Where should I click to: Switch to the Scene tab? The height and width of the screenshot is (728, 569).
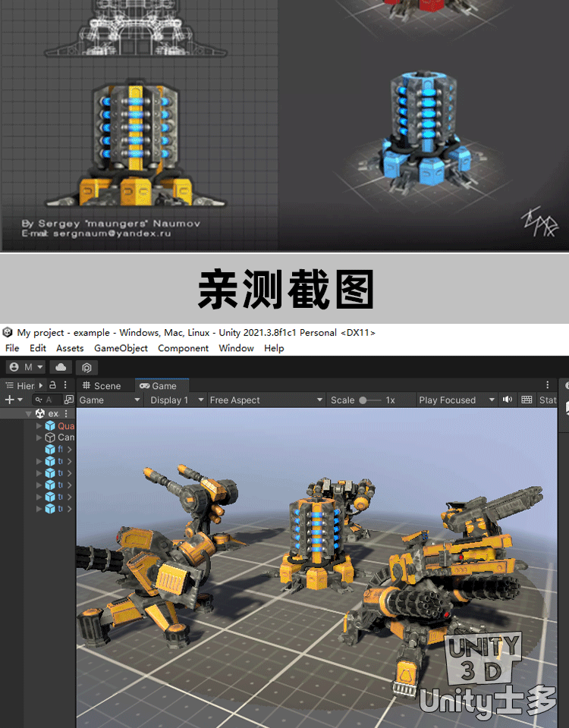(x=102, y=386)
